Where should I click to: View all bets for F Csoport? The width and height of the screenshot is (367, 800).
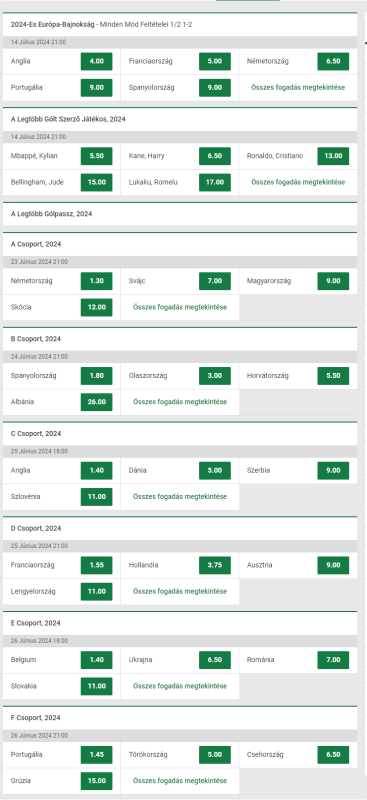[x=180, y=781]
